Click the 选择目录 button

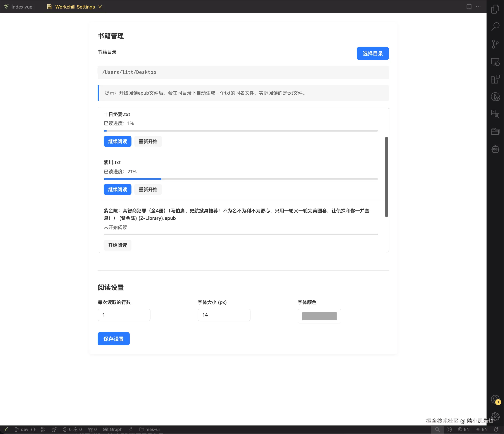tap(372, 53)
